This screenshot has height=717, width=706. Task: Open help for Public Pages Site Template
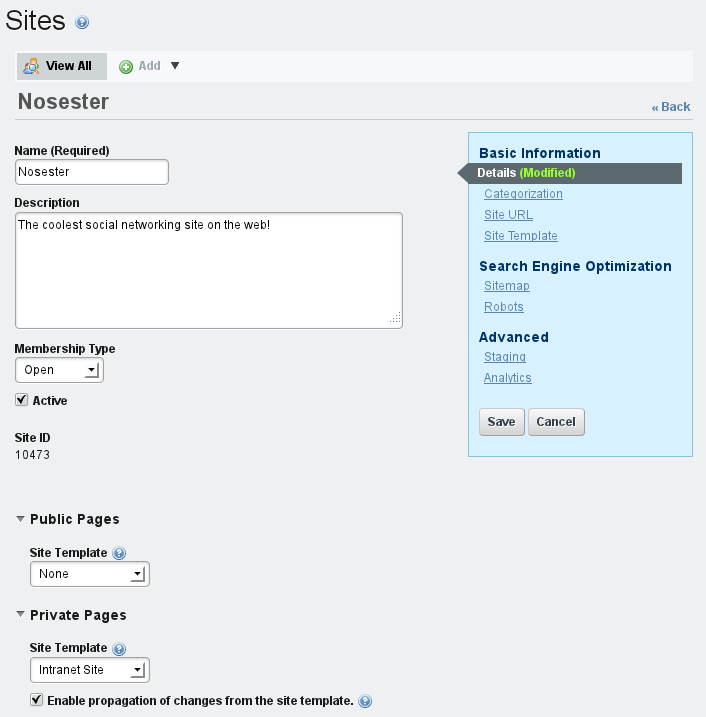(x=119, y=553)
